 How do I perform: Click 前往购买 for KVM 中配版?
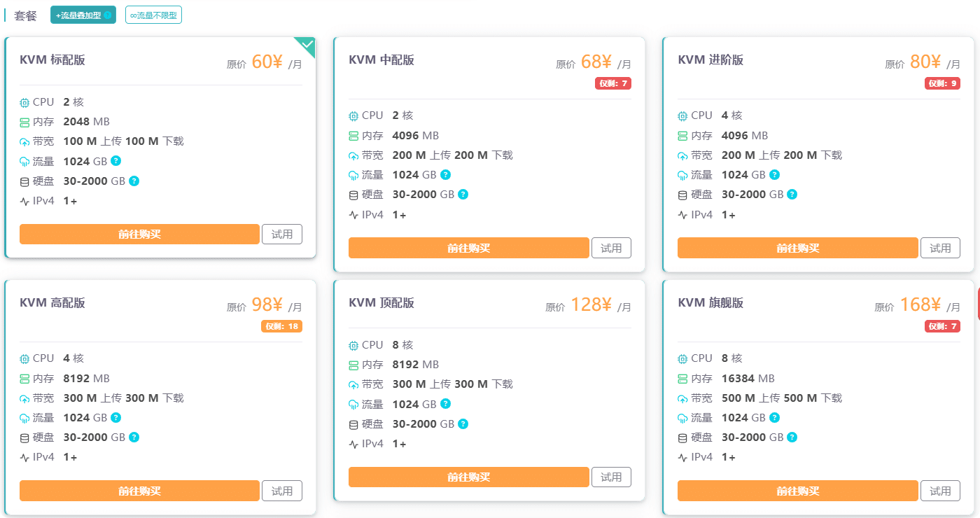[469, 248]
